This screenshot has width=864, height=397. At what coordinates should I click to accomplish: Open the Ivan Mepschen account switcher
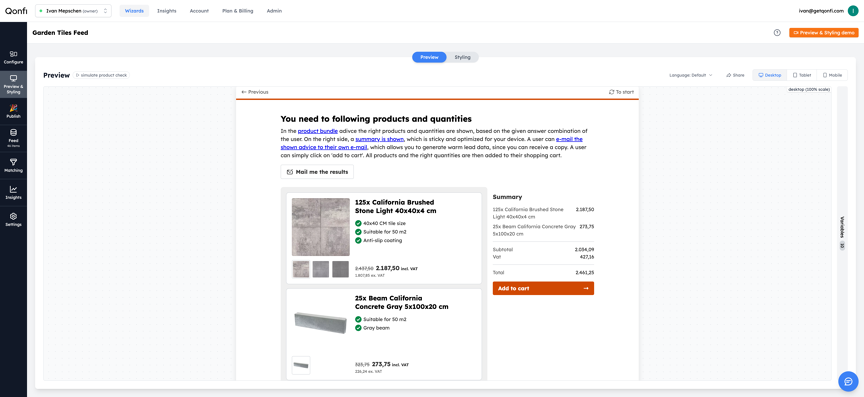[73, 10]
